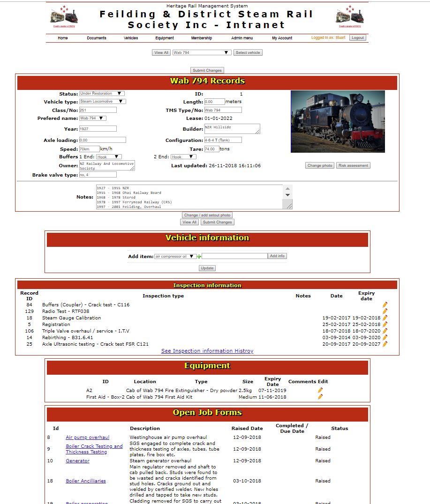The width and height of the screenshot is (430, 504).
Task: Edit the Rebirthing B31.6.41 inspection record
Action: (385, 337)
